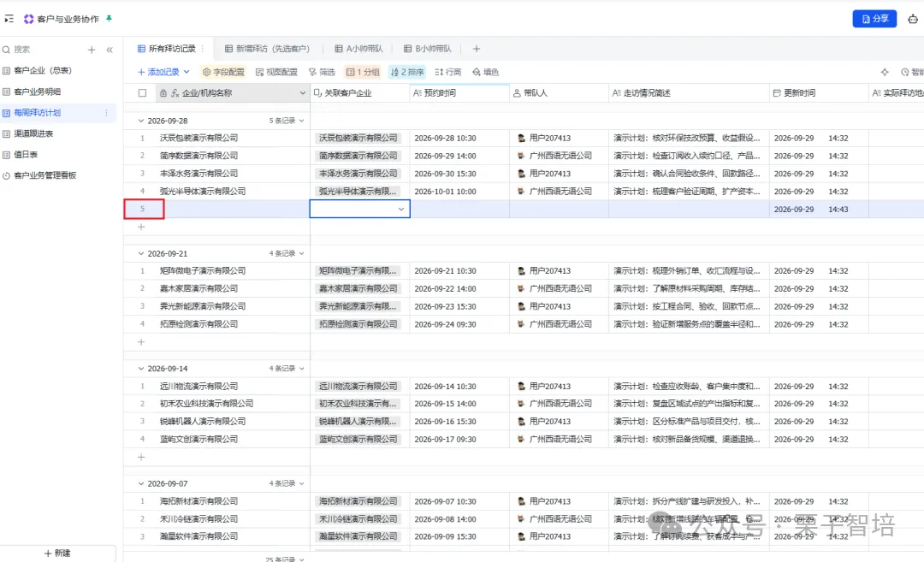Image resolution: width=924 pixels, height=562 pixels.
Task: Tick the select-all checkbox in the header
Action: pyautogui.click(x=142, y=93)
